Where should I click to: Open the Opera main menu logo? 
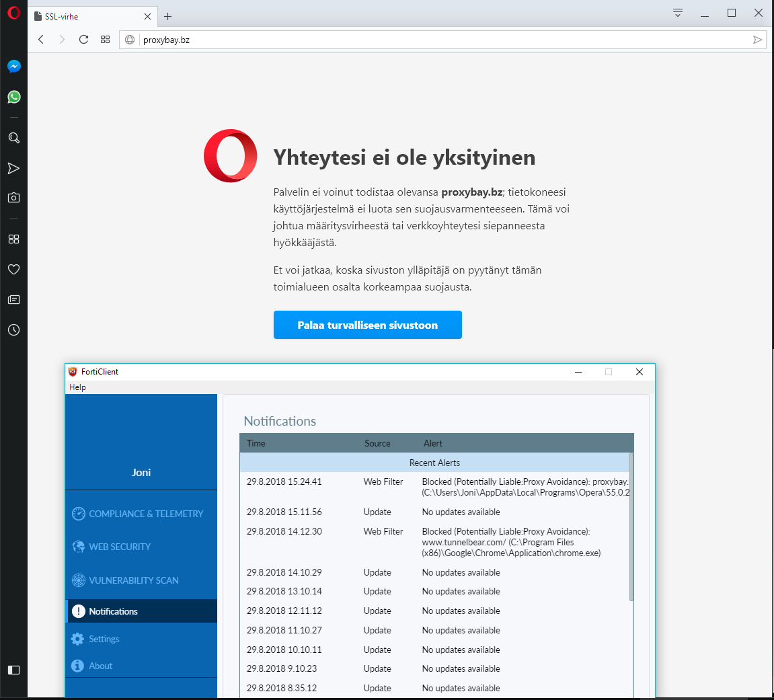[14, 13]
